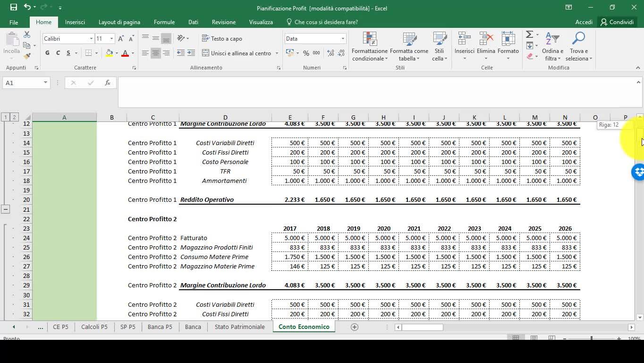Image resolution: width=644 pixels, height=363 pixels.
Task: Cut selection with the scissors icon
Action: (x=27, y=35)
